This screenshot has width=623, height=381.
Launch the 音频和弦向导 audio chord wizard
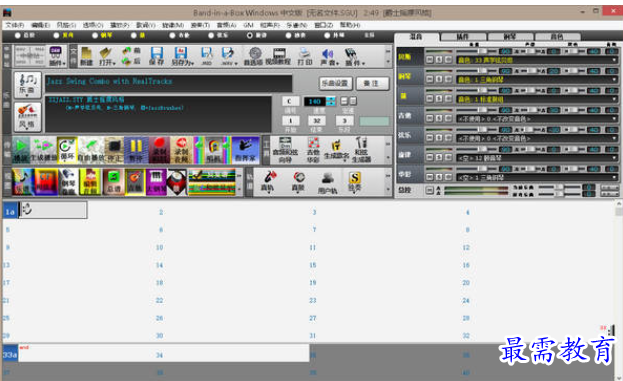285,150
